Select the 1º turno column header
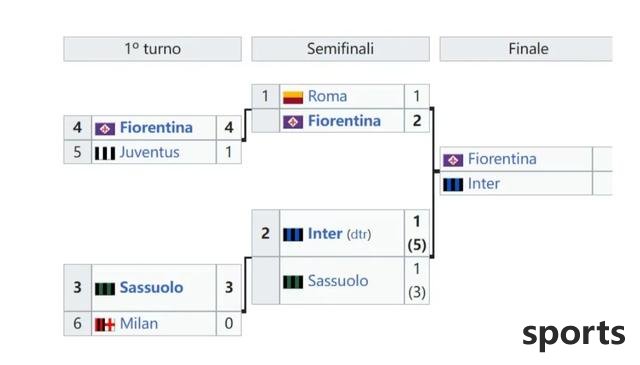Image resolution: width=640 pixels, height=365 pixels. click(152, 49)
